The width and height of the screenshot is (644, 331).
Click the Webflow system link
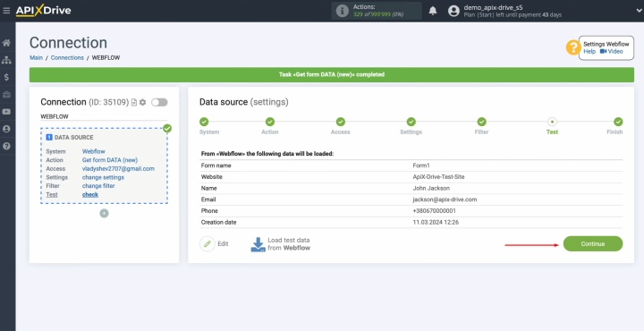94,151
